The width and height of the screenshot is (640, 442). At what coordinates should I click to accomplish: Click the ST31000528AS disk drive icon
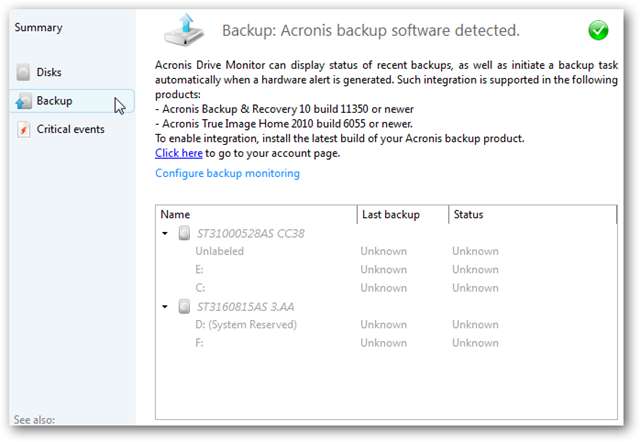[x=184, y=233]
